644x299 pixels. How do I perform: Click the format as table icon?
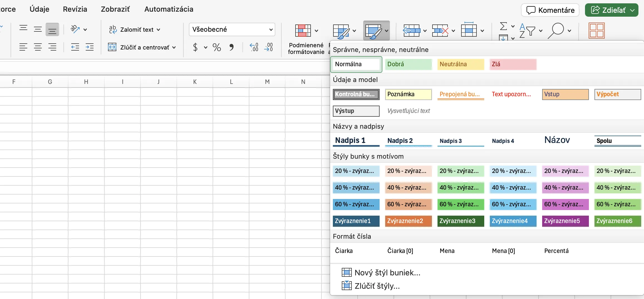tap(341, 31)
